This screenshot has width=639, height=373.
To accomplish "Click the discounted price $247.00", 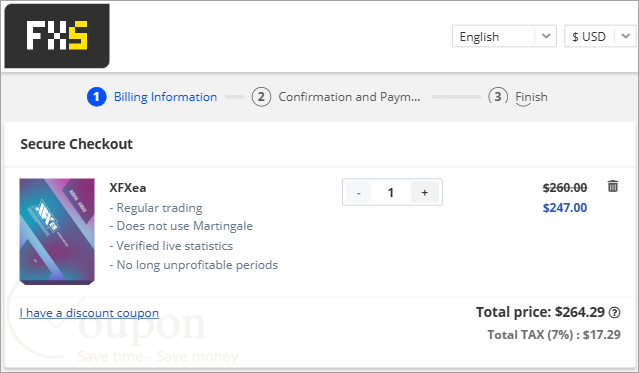I will (565, 208).
